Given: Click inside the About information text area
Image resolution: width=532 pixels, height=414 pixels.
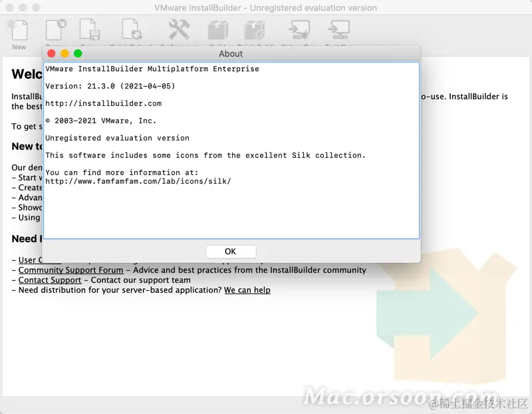Looking at the screenshot, I should click(x=231, y=150).
